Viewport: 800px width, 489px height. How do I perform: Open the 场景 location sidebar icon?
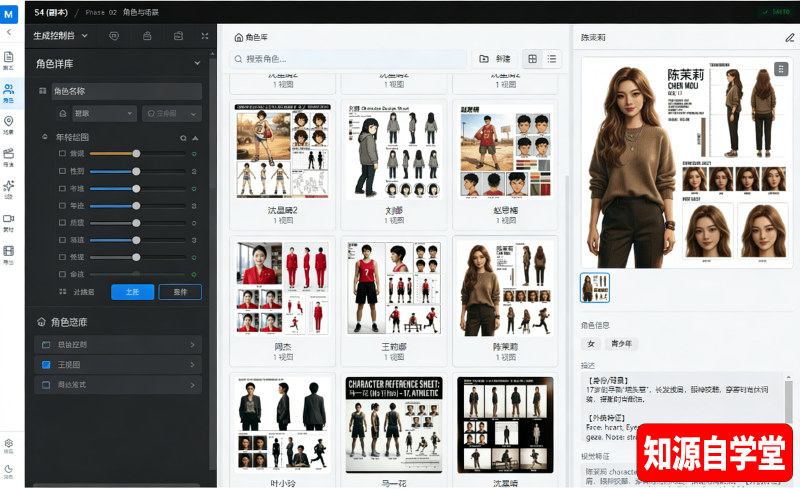9,124
